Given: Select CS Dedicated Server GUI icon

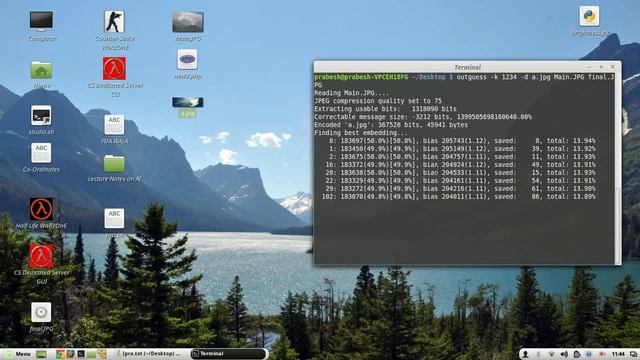Looking at the screenshot, I should click(x=41, y=256).
